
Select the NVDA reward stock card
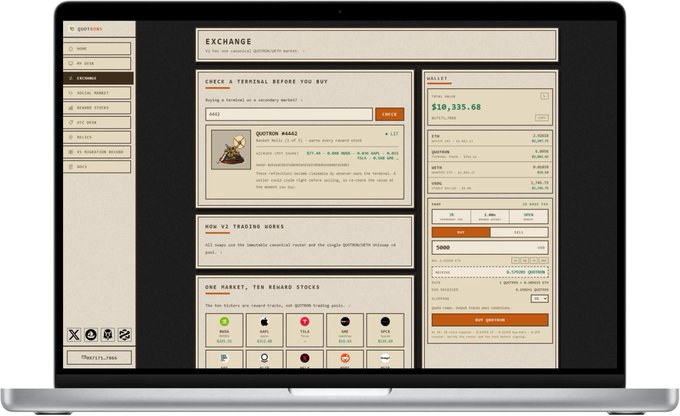(x=224, y=331)
